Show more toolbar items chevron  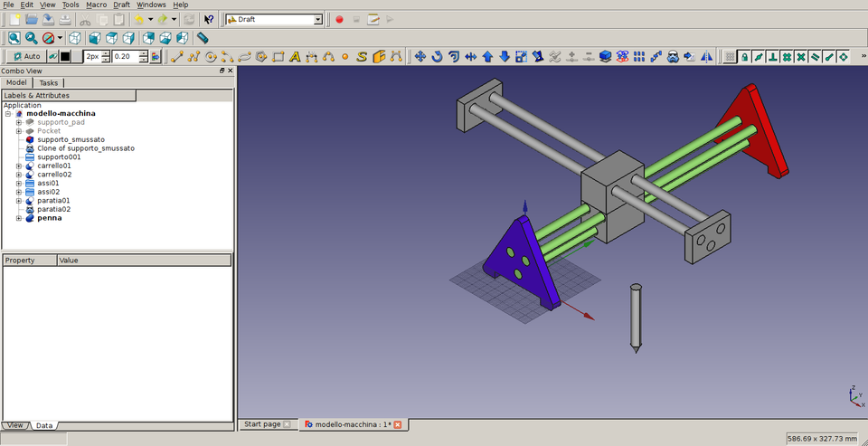click(x=863, y=56)
